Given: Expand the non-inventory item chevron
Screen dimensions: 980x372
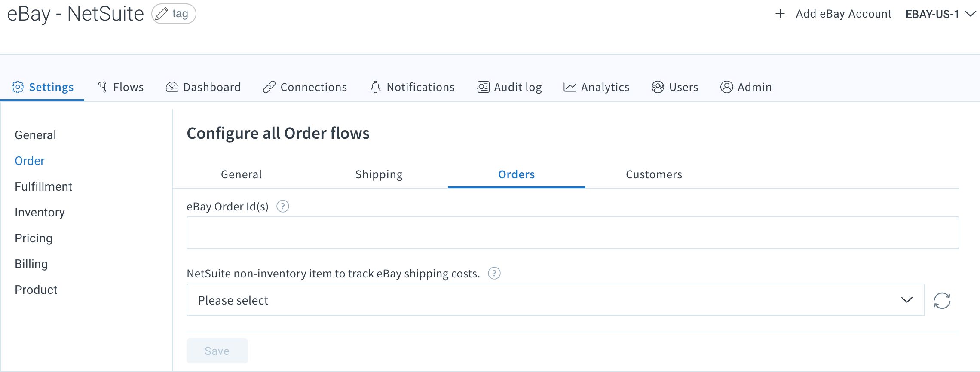Looking at the screenshot, I should click(906, 300).
